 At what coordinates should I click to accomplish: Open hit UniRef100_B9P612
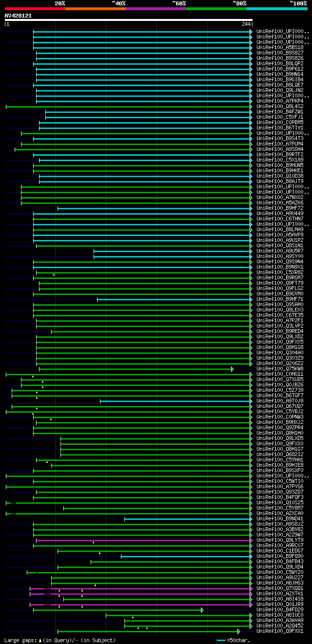[280, 69]
